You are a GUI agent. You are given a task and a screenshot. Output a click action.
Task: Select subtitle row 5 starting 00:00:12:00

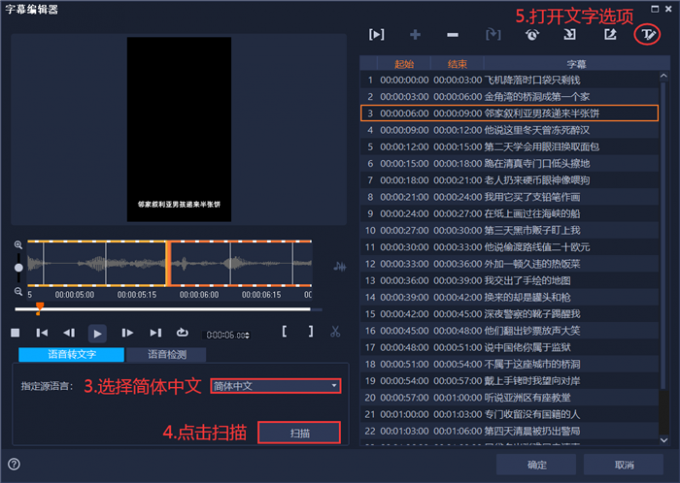509,147
